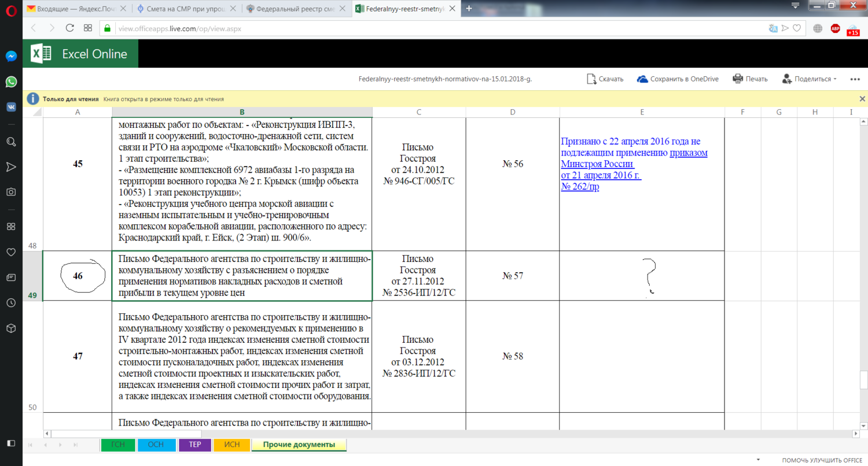The height and width of the screenshot is (466, 868).
Task: Open the more options ellipsis menu
Action: pos(855,79)
